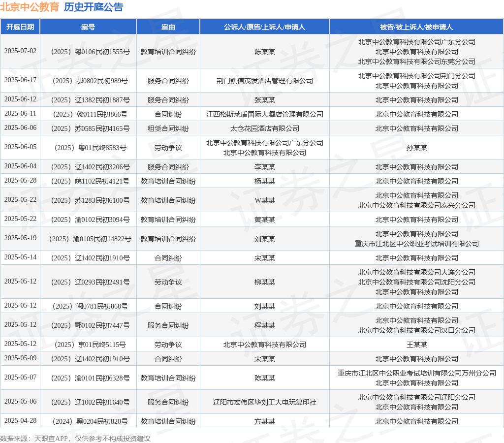
Task: Select the 案由 column header
Action: [x=168, y=27]
